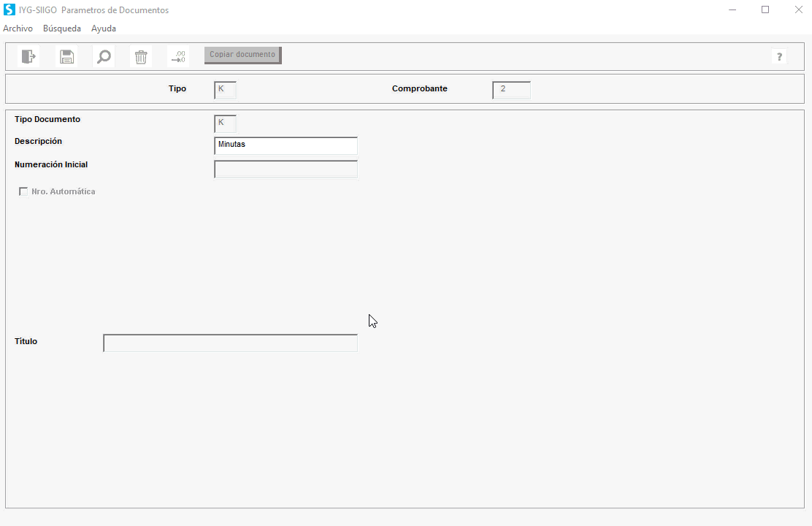The image size is (812, 526).
Task: Click the Tipo Documento field showing K
Action: point(225,123)
